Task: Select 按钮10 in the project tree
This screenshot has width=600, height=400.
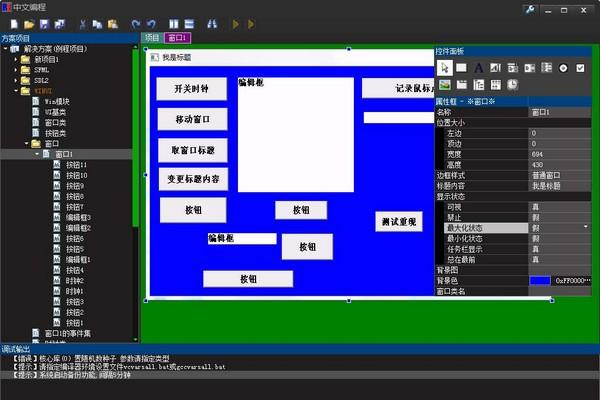Action: tap(76, 175)
